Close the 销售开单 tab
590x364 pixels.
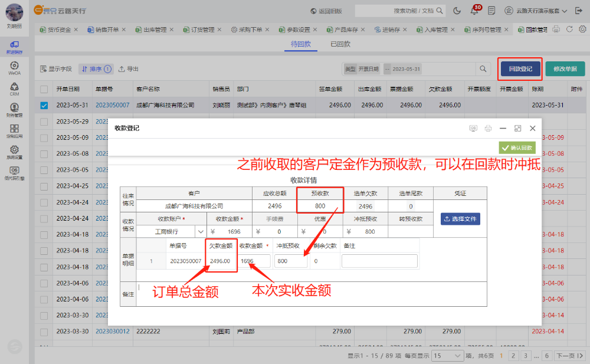pos(123,29)
